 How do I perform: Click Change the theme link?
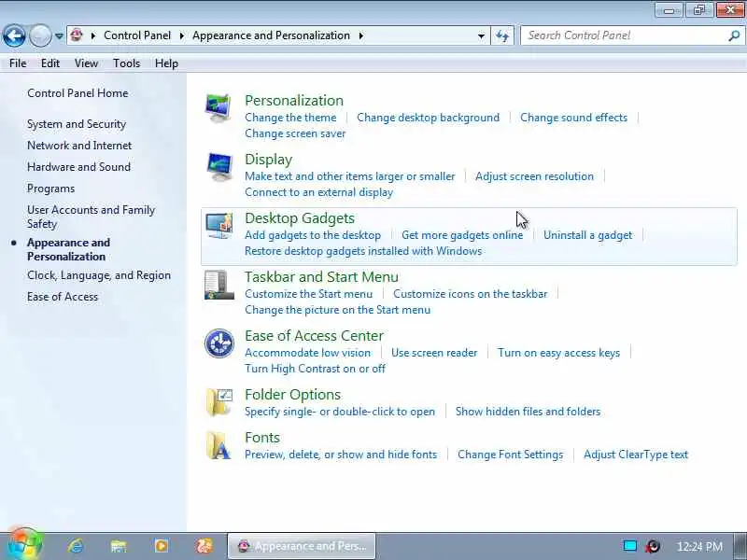[x=290, y=118]
